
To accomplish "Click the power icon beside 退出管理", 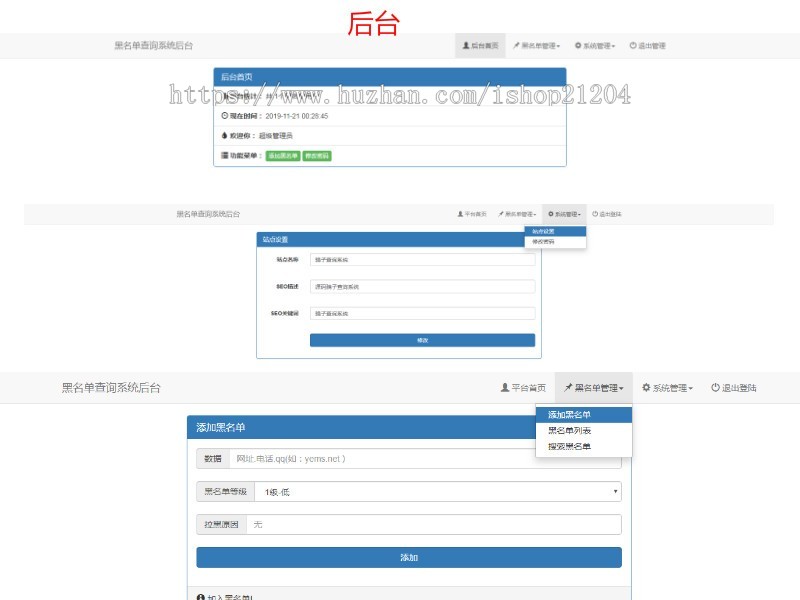I will pyautogui.click(x=633, y=45).
